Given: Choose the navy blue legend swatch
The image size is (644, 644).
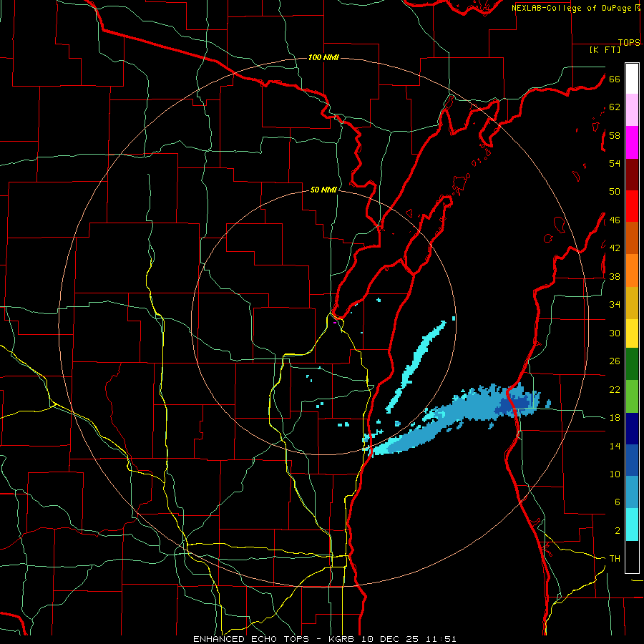Looking at the screenshot, I should [x=632, y=429].
